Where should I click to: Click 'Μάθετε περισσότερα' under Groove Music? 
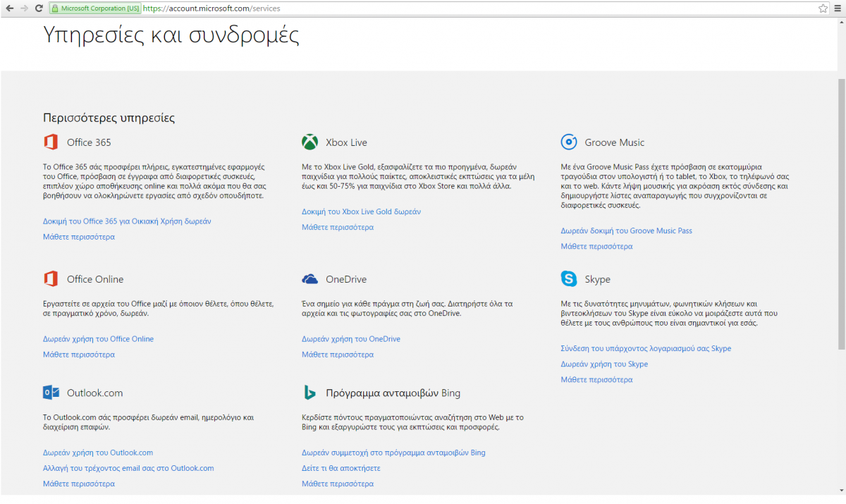596,246
